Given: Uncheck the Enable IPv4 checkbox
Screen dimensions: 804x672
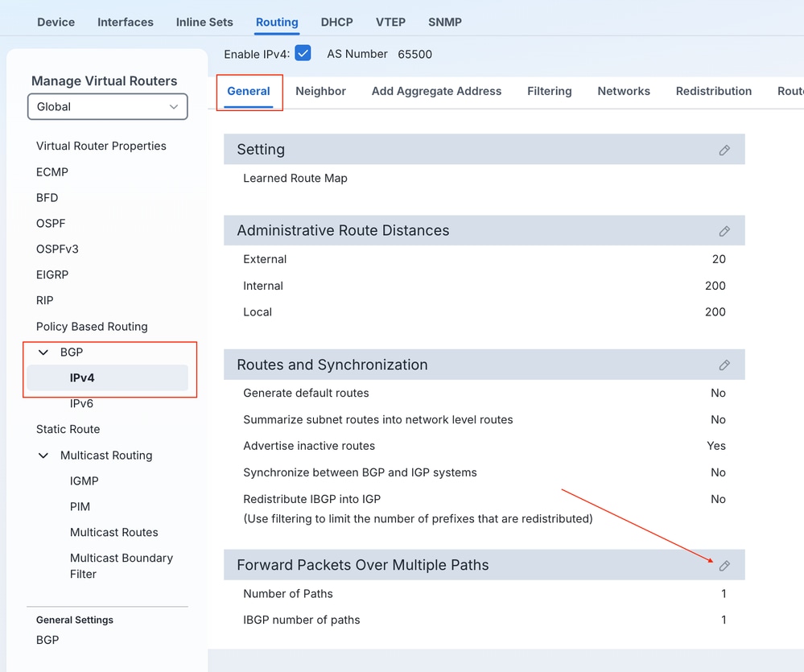Looking at the screenshot, I should (x=303, y=53).
